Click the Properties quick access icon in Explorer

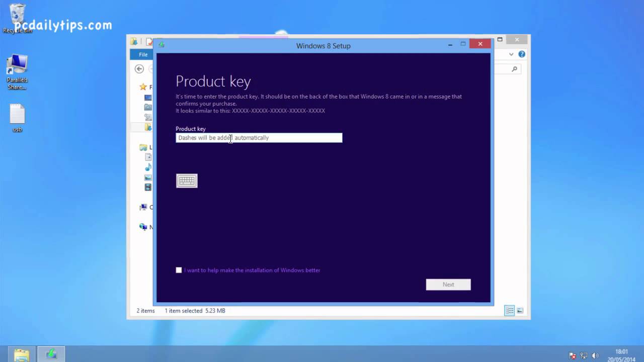[x=149, y=42]
